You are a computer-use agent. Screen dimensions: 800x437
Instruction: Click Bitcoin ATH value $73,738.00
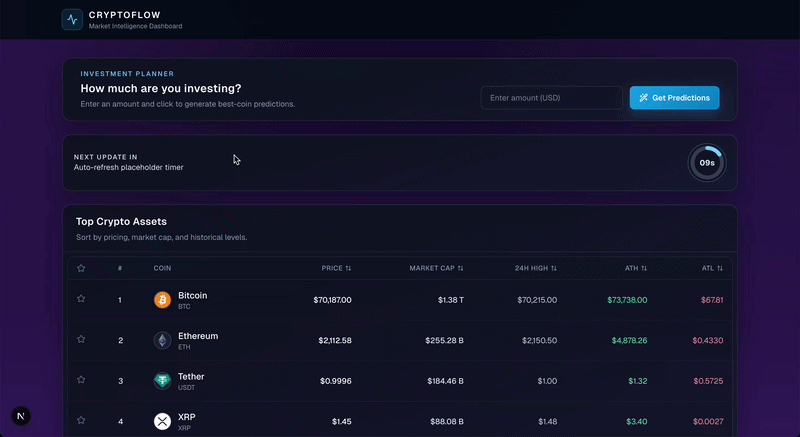(x=627, y=300)
